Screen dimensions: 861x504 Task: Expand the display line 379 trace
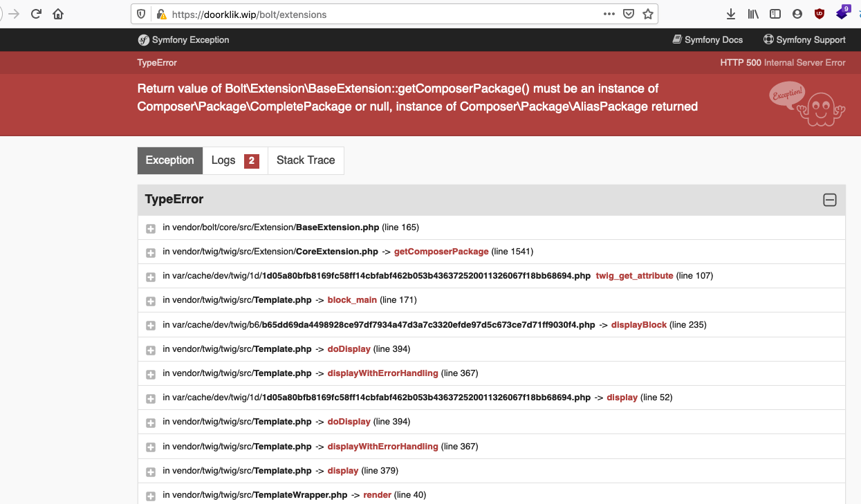pos(151,472)
